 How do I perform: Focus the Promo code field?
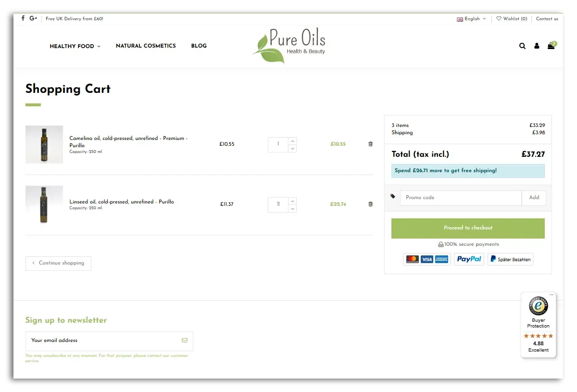click(x=460, y=198)
